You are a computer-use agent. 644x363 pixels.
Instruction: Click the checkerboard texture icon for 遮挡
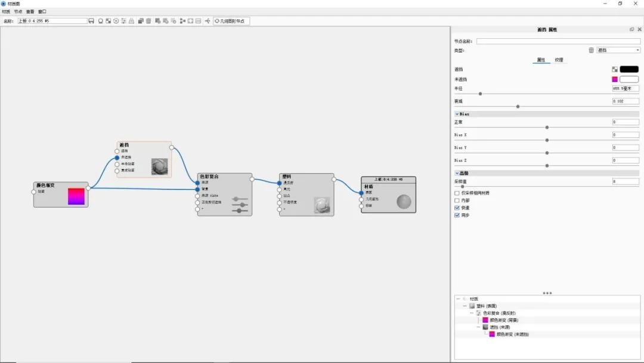(614, 69)
